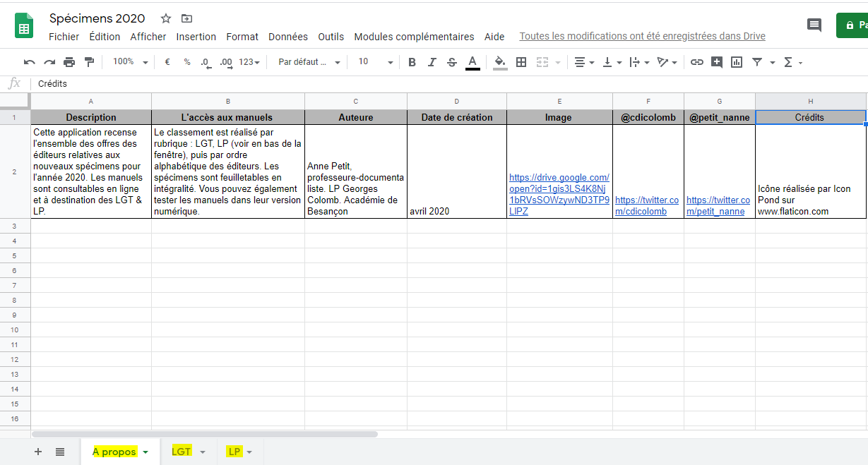Open the horizontal align dropdown
Screen dimensions: 868x465
click(584, 62)
